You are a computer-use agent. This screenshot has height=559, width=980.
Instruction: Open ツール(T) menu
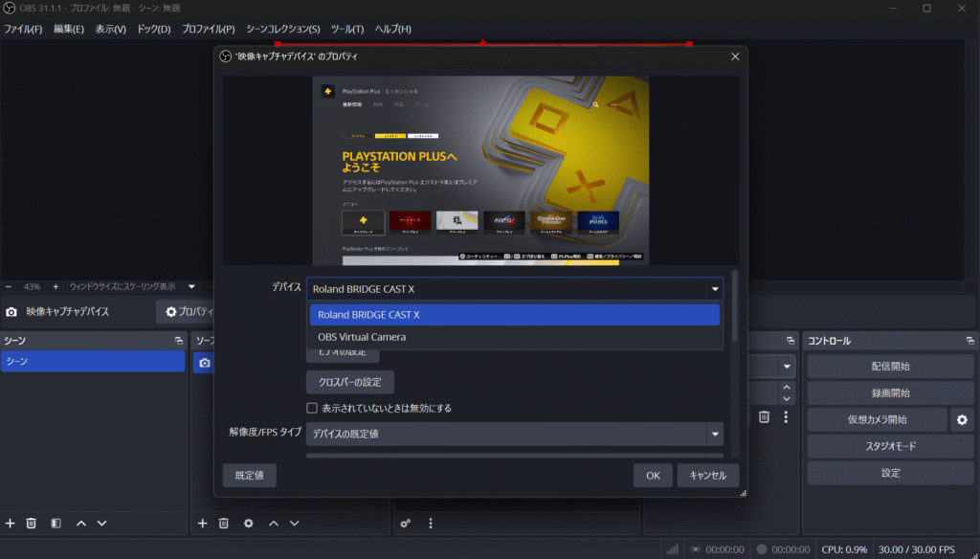pyautogui.click(x=347, y=29)
